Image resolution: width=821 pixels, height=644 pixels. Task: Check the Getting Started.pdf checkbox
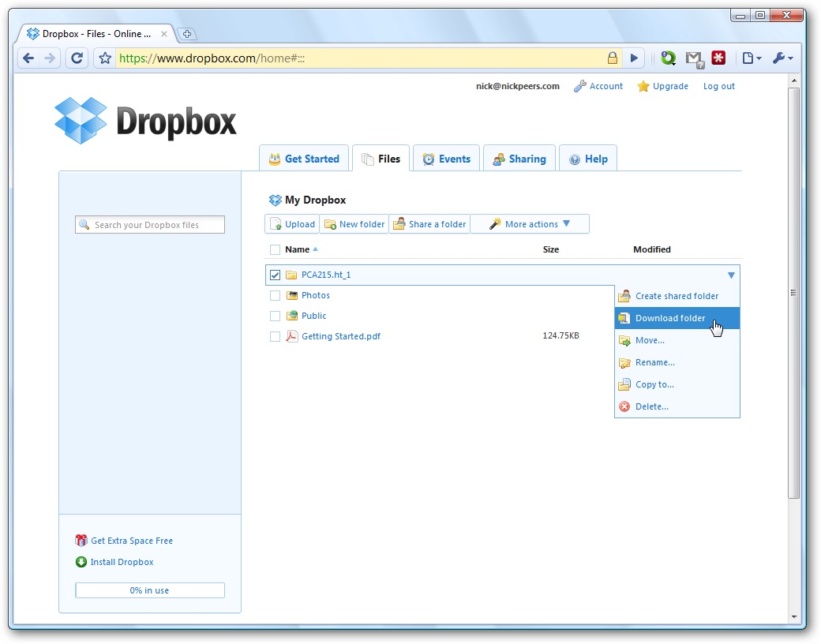(x=275, y=336)
